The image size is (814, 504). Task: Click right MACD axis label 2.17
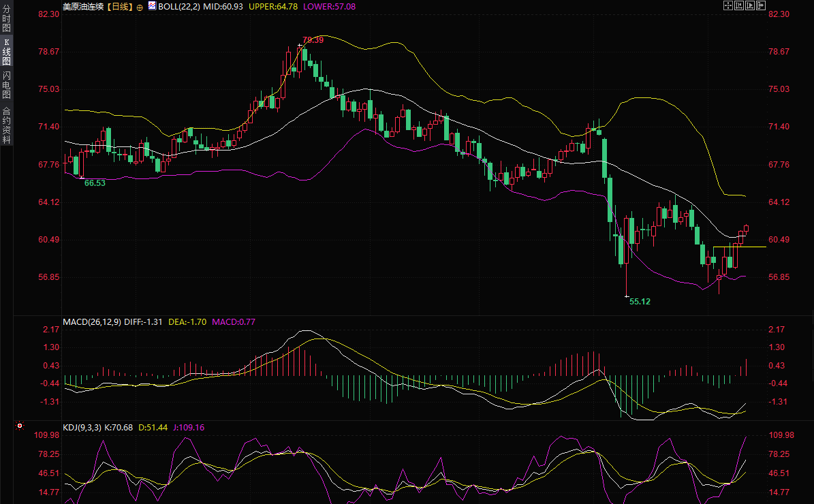(777, 330)
